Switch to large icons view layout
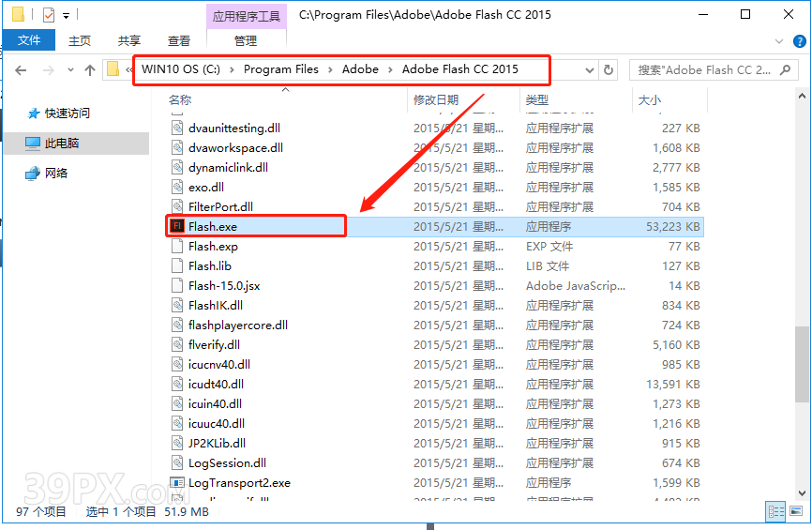This screenshot has height=530, width=812. pyautogui.click(x=796, y=512)
